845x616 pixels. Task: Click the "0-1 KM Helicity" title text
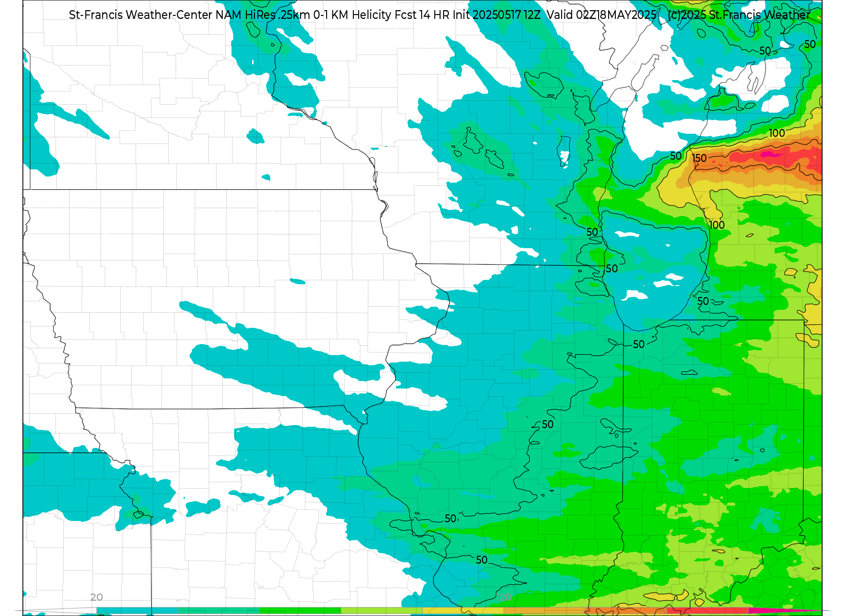point(352,15)
